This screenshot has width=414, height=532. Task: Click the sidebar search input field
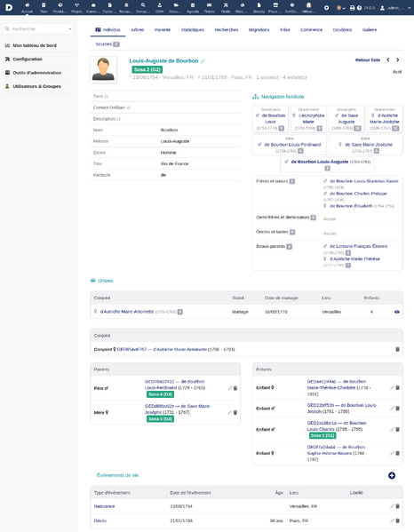click(x=38, y=28)
